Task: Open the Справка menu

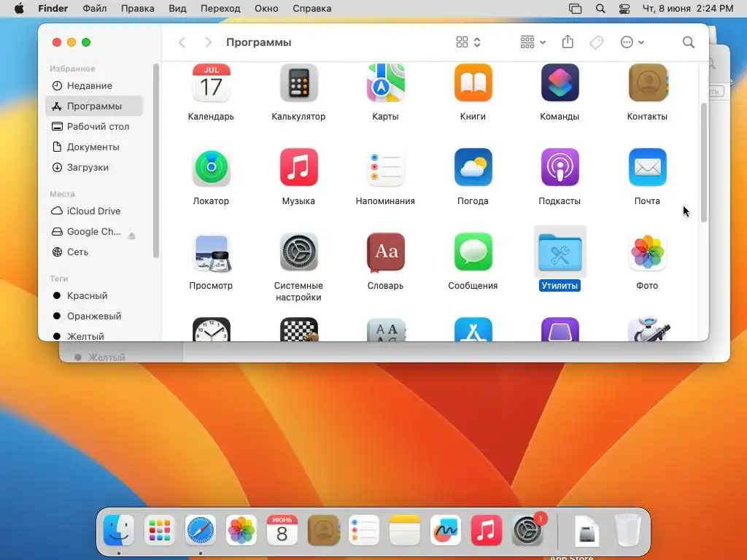Action: pyautogui.click(x=312, y=9)
